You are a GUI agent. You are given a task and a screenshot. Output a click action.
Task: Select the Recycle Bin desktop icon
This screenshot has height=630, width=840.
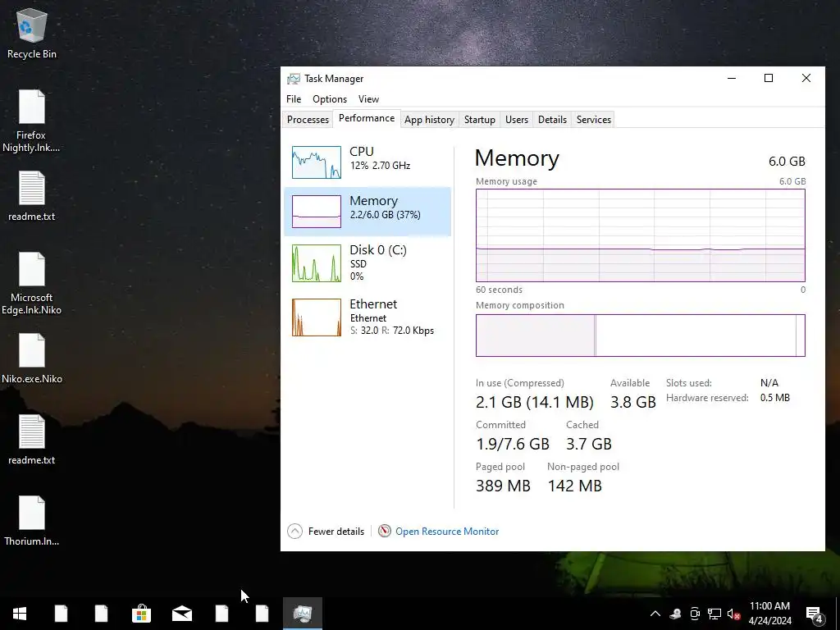[x=32, y=33]
